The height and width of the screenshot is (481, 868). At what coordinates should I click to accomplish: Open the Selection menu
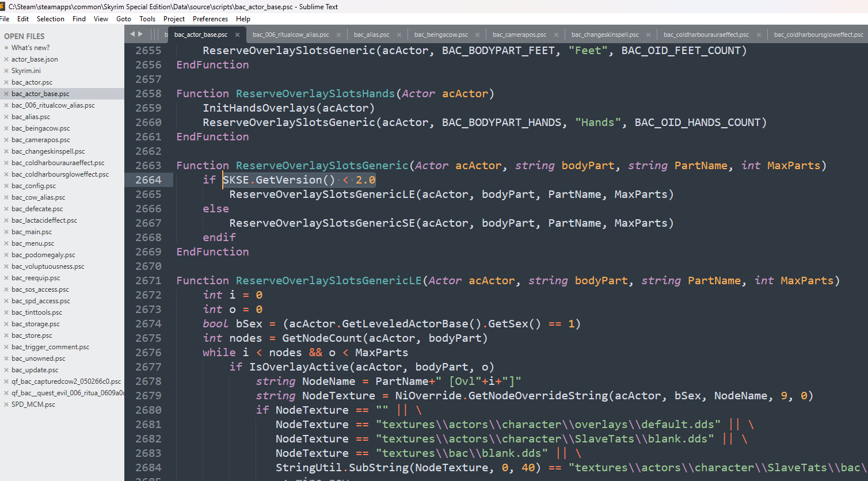51,19
